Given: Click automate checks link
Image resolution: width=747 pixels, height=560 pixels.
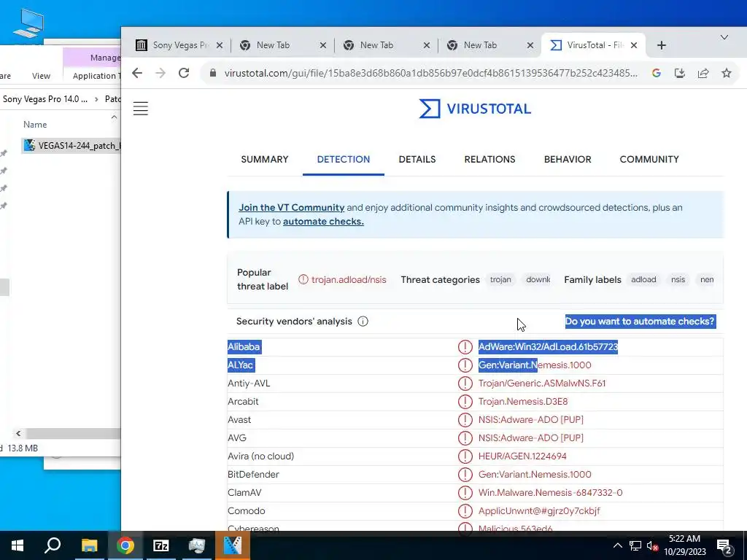Looking at the screenshot, I should pos(323,222).
